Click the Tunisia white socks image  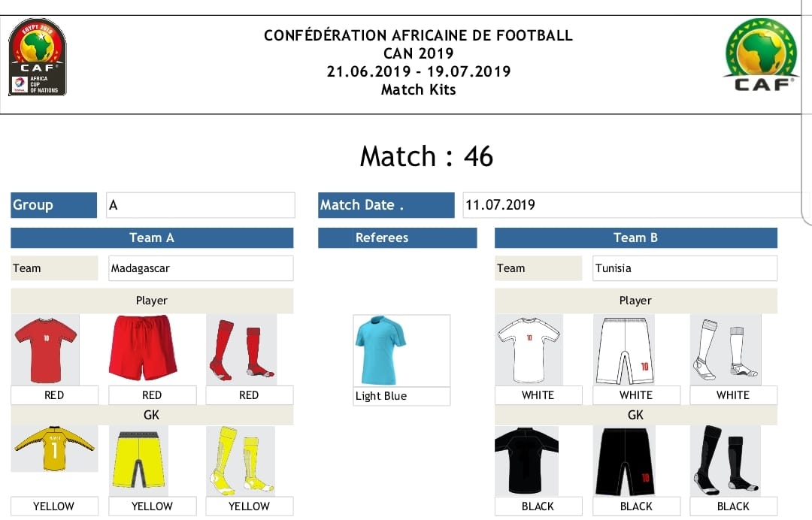(725, 349)
